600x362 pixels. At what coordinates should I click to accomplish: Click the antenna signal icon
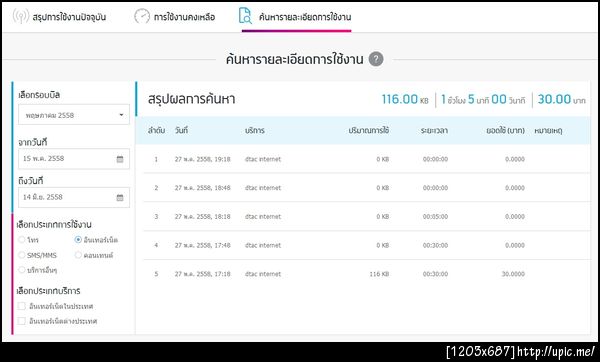tap(20, 16)
